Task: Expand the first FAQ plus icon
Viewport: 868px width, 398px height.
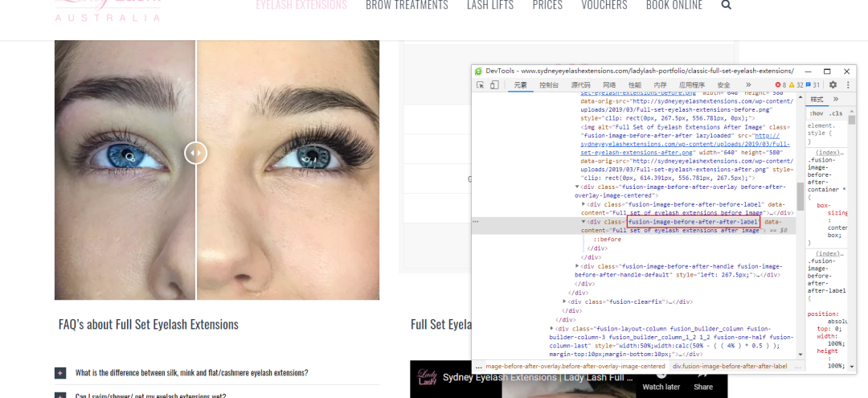Action: (x=60, y=373)
